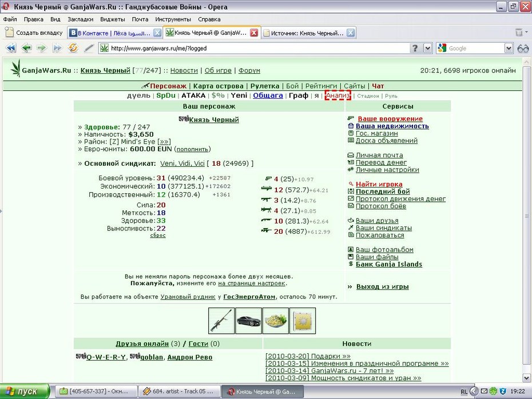Viewport: 532px width, 399px height.
Task: Click the closed tabs trash icon
Action: 519,32
